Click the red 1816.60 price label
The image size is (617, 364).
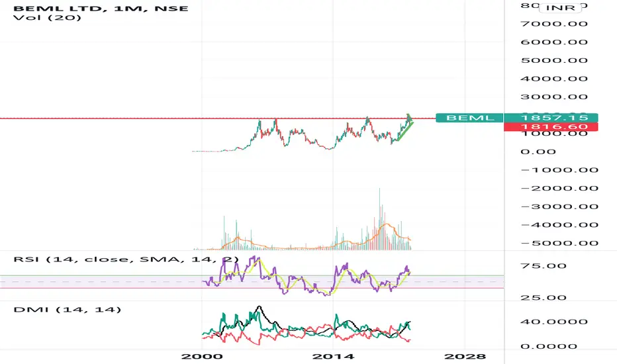pos(551,126)
